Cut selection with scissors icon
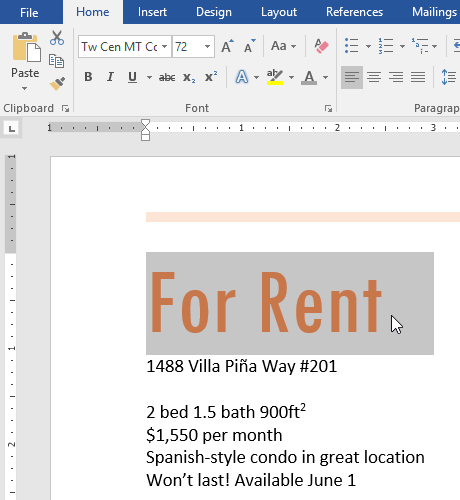Viewport: 460px width, 500px height. click(x=57, y=38)
